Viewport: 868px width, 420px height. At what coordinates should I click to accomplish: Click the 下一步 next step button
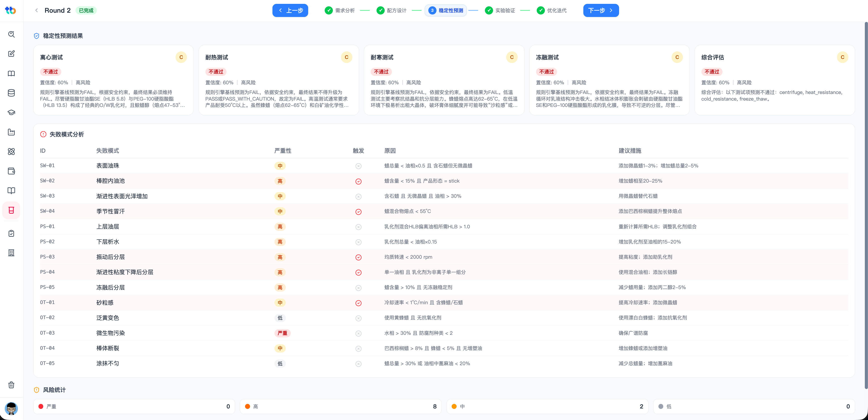point(601,10)
